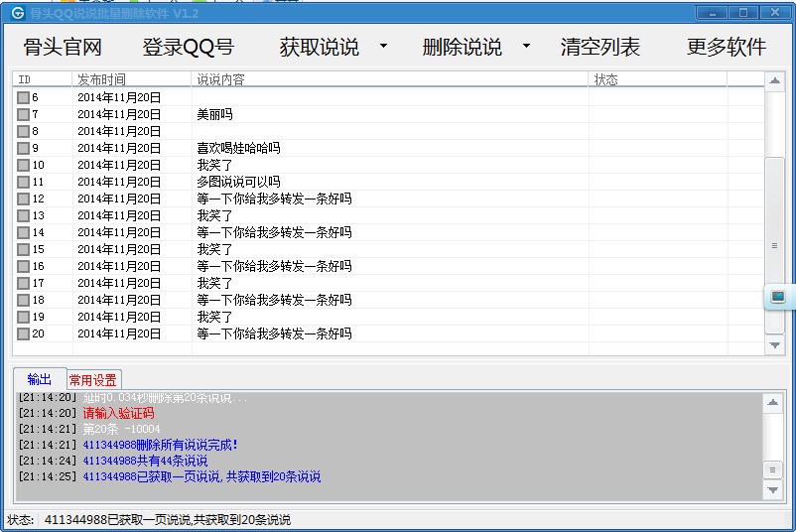Click the list's scroll up arrow
Viewport: 796px width, 532px height.
click(x=775, y=80)
